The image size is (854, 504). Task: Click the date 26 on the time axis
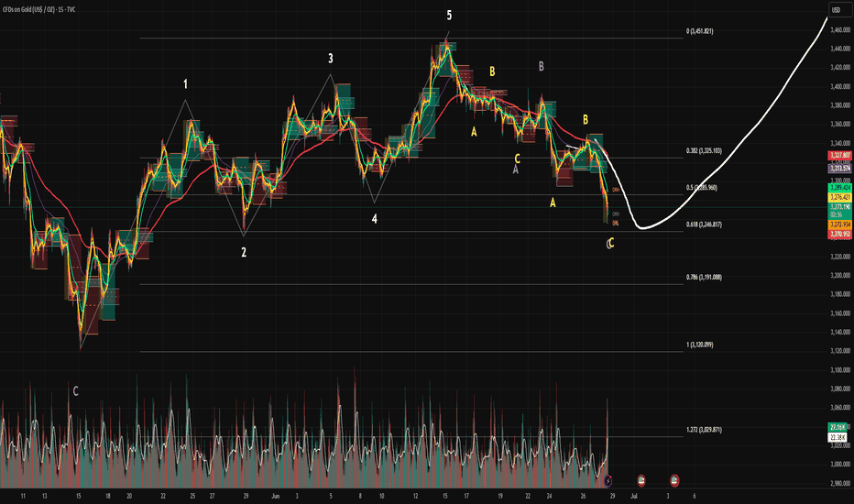click(x=583, y=497)
